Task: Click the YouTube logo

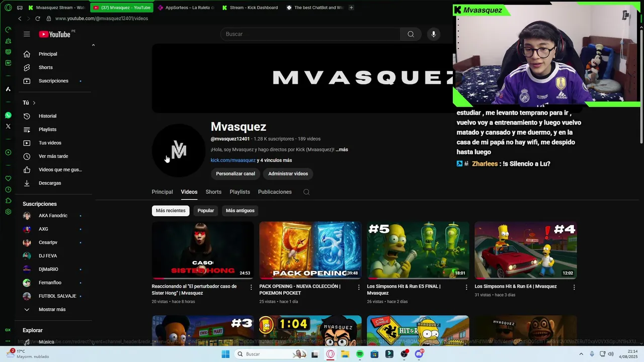Action: click(54, 34)
